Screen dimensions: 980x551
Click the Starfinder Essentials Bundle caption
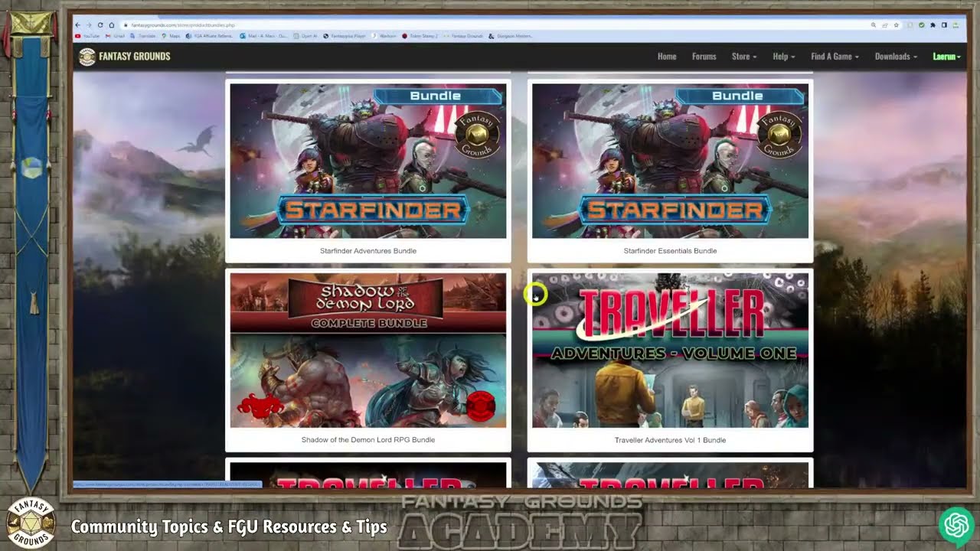[x=670, y=251]
